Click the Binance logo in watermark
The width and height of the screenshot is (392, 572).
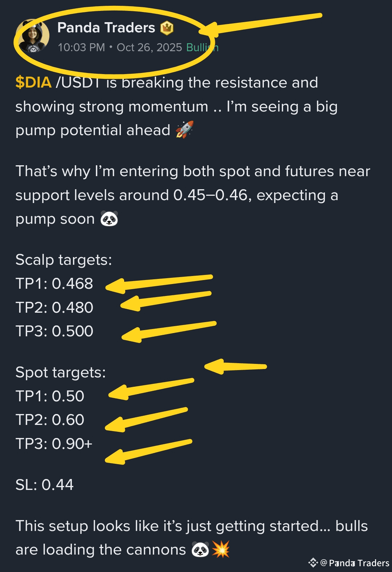313,563
